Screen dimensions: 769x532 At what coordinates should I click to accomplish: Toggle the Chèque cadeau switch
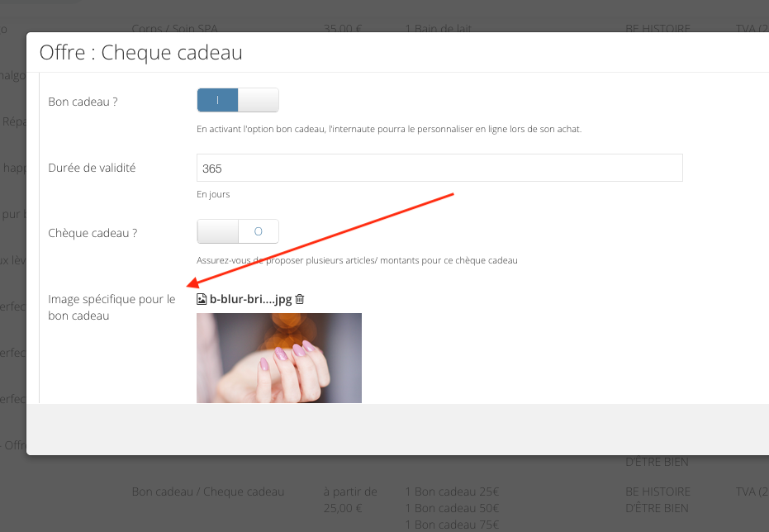238,231
